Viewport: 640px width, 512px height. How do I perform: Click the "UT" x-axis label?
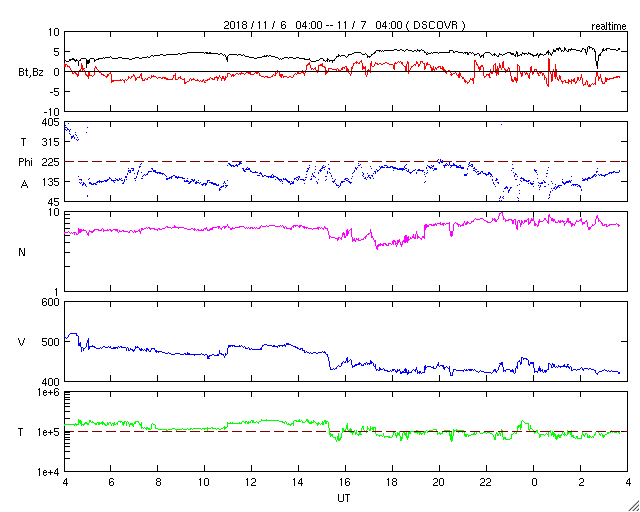(343, 498)
